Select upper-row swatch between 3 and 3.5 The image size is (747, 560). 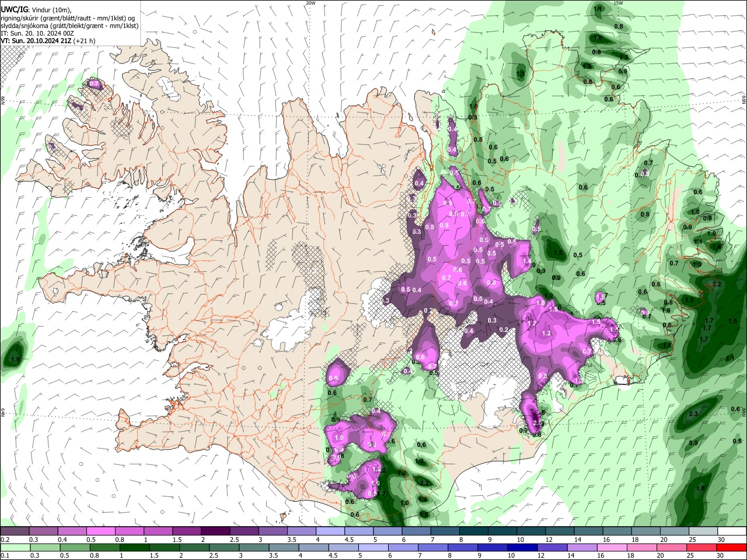click(x=273, y=531)
